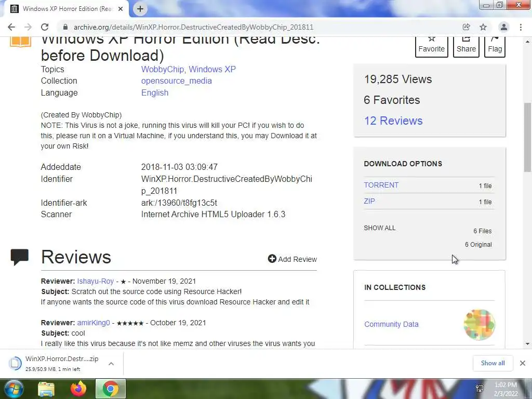Screen dimensions: 532x399
Task: Click the Internet Archive HTML5 Uploader 1.6.3 text
Action: click(x=214, y=215)
